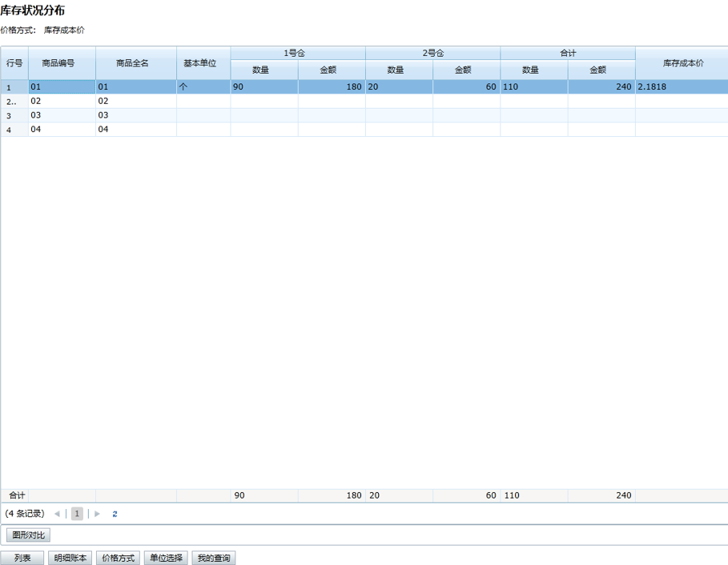Sort by 商品全名 column header
728x565 pixels.
(x=135, y=62)
